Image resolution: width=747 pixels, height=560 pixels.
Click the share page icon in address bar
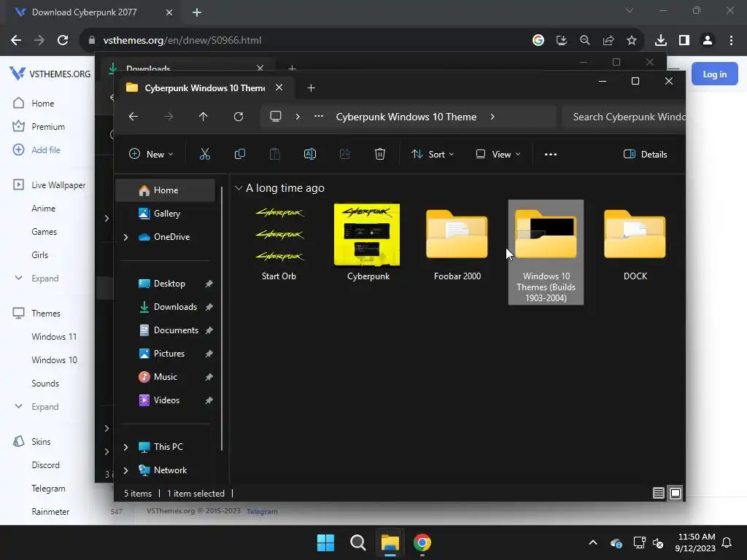click(608, 40)
